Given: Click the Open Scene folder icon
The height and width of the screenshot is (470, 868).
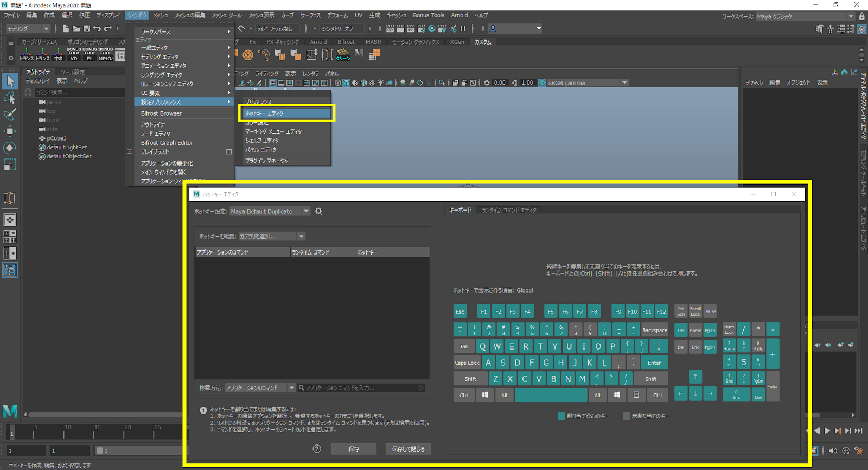Looking at the screenshot, I should pos(76,28).
